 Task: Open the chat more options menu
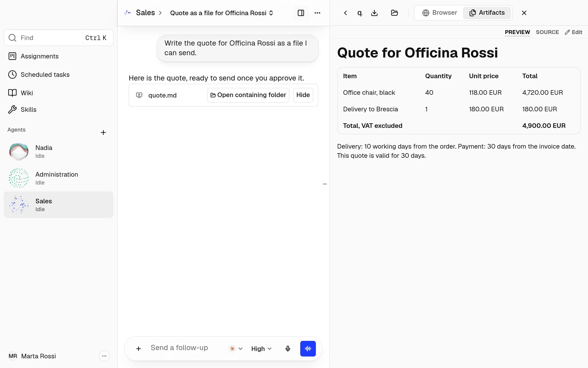pos(317,13)
